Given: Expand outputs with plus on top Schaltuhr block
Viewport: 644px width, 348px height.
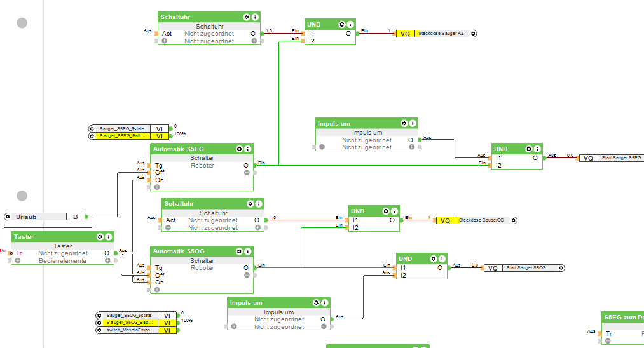Looking at the screenshot, I should coord(254,41).
